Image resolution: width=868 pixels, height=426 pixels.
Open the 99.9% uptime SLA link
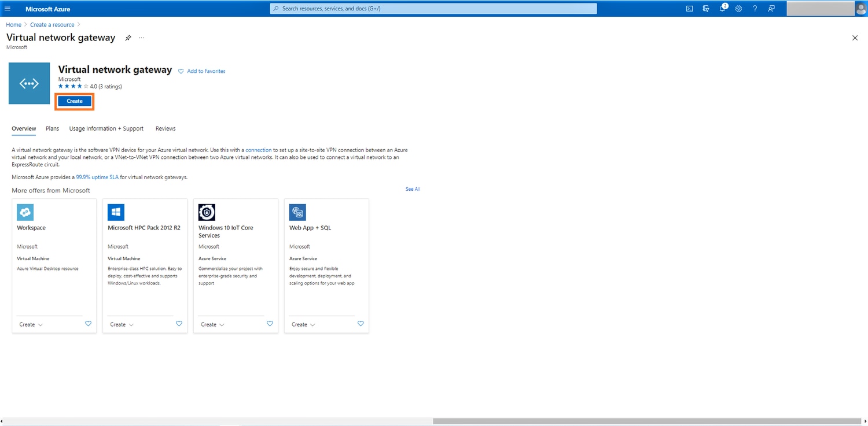(97, 177)
